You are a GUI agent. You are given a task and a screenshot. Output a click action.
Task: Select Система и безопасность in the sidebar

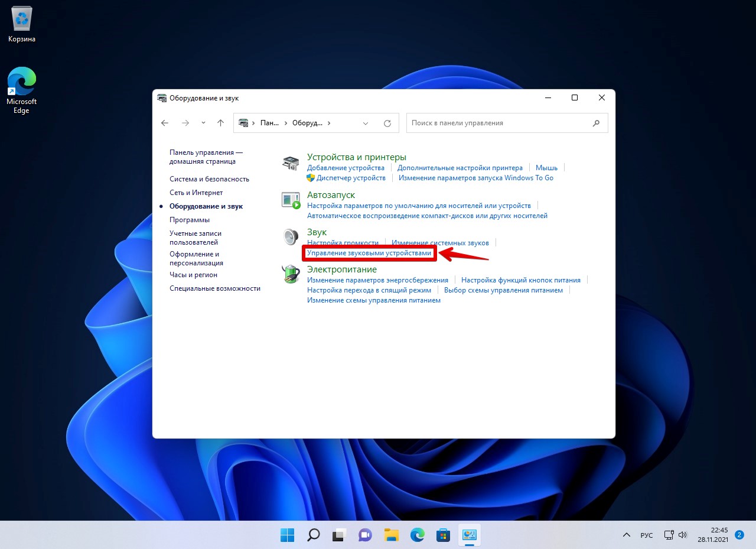coord(209,179)
